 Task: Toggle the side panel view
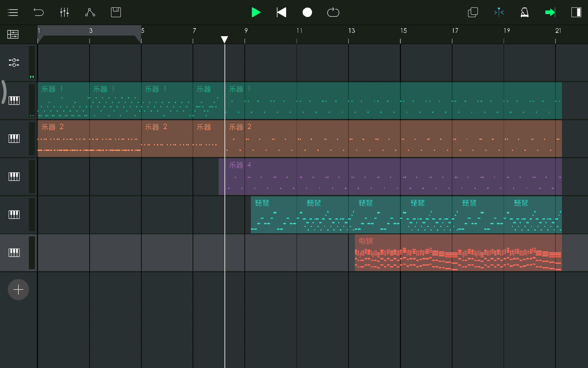click(x=576, y=13)
